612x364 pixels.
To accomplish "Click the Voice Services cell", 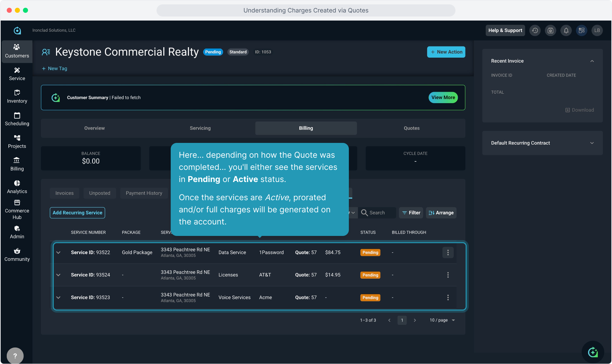I will click(x=234, y=298).
